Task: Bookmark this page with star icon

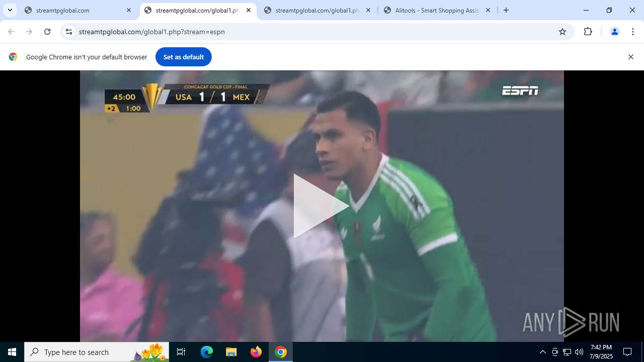Action: click(562, 32)
